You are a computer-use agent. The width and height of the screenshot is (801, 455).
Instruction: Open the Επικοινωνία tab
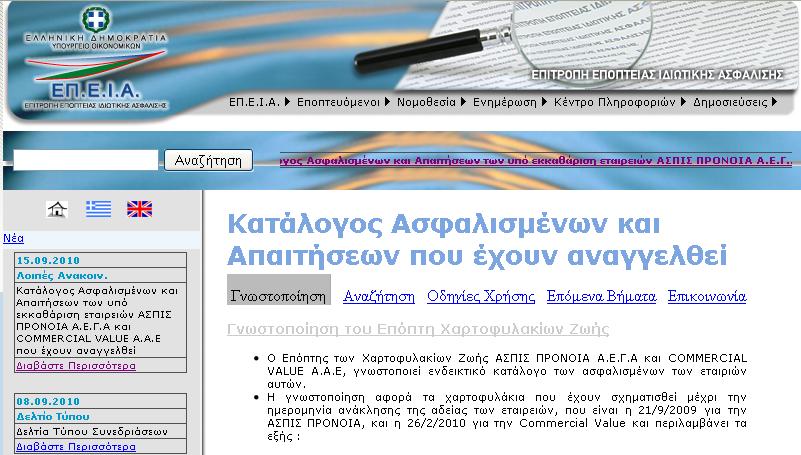coord(707,296)
